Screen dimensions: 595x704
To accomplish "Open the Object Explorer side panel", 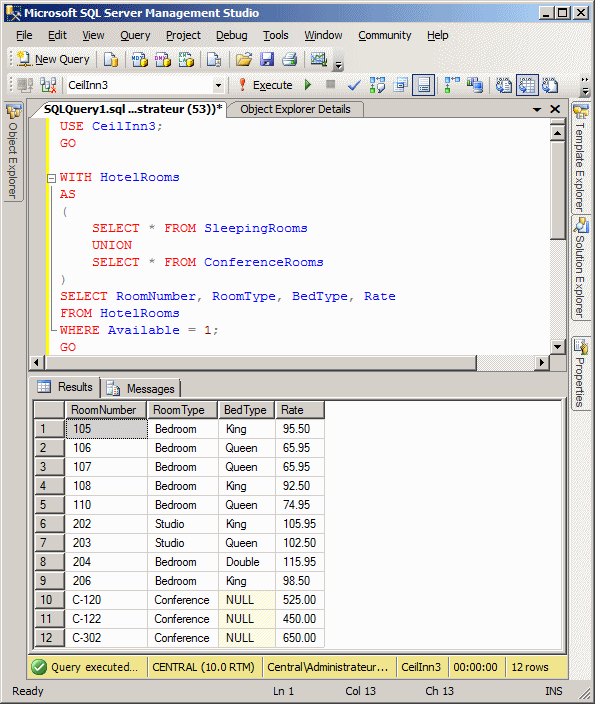I will pos(13,152).
